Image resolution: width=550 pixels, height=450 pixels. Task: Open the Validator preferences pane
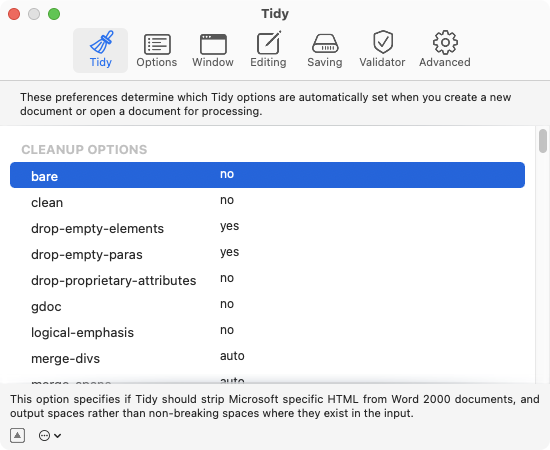pyautogui.click(x=382, y=50)
